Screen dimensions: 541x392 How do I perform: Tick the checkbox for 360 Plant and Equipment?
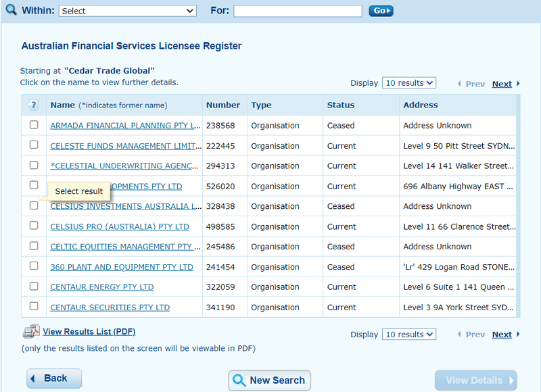pyautogui.click(x=34, y=266)
